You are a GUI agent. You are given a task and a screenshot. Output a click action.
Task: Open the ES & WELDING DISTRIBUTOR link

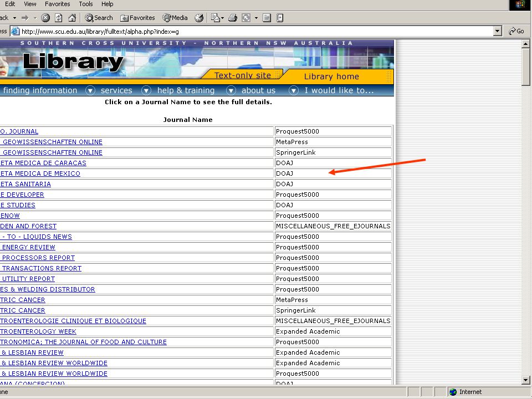click(x=48, y=289)
